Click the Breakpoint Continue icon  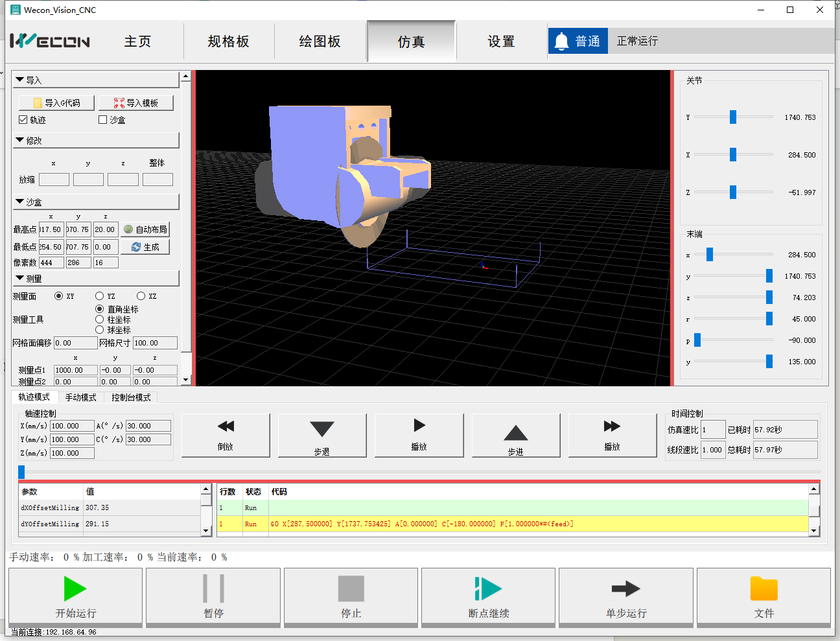tap(488, 589)
